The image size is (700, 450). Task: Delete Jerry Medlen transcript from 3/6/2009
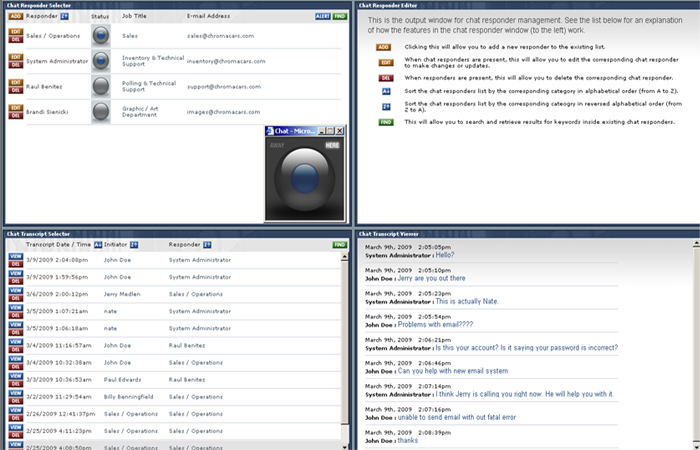(x=16, y=298)
